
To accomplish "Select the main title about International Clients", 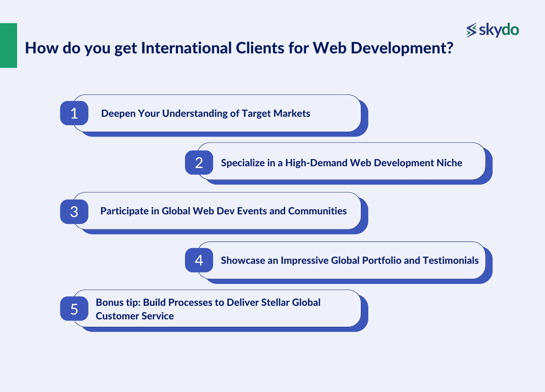I will tap(240, 48).
